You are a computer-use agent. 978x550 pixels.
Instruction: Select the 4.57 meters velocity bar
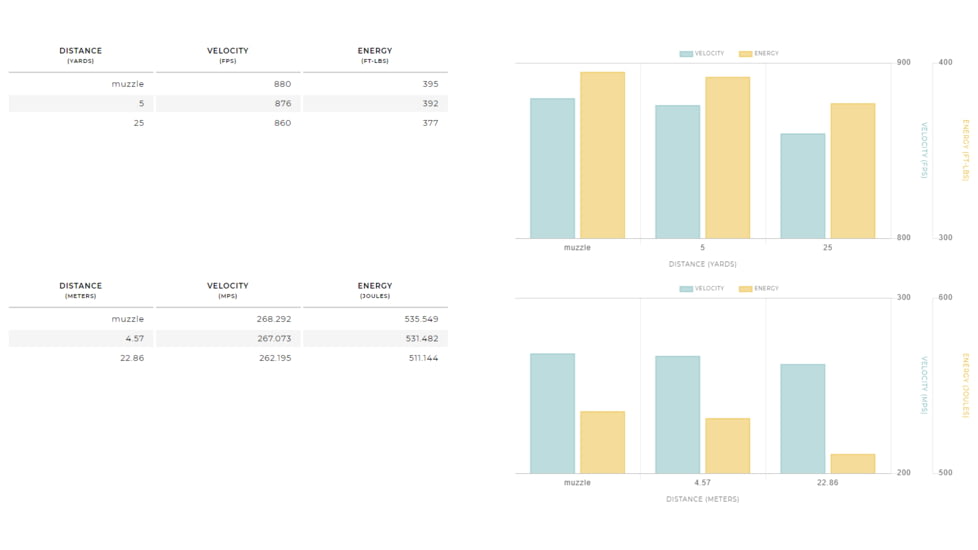tap(677, 414)
